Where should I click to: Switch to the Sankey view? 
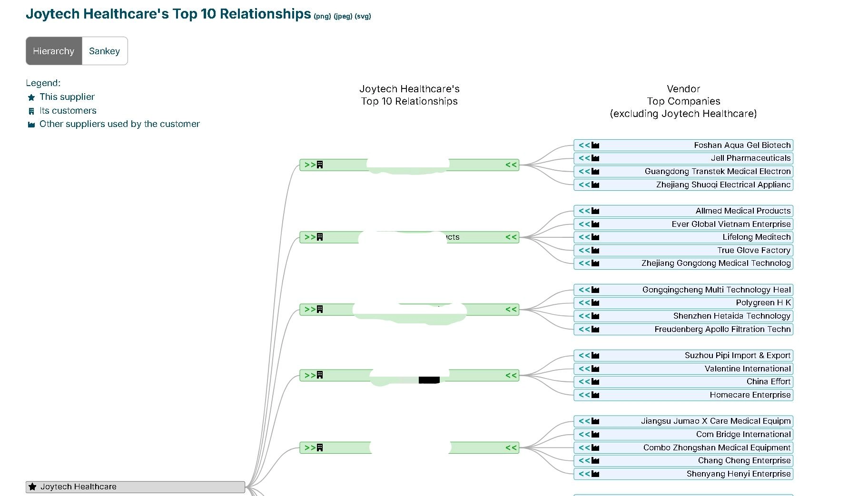coord(104,51)
